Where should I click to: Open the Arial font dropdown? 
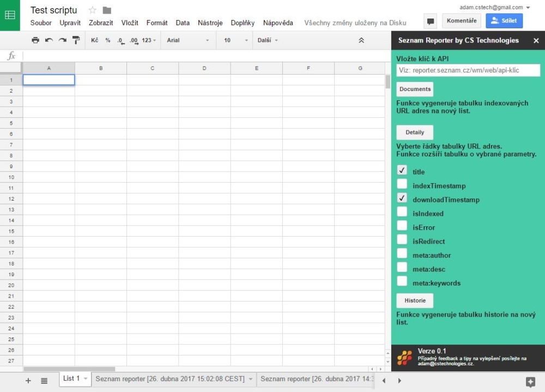pyautogui.click(x=187, y=40)
